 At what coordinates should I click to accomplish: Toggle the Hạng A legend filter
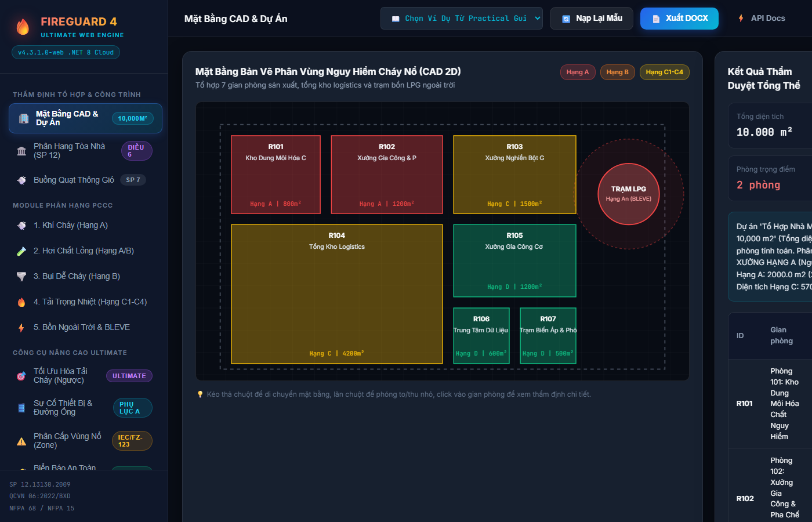coord(578,72)
